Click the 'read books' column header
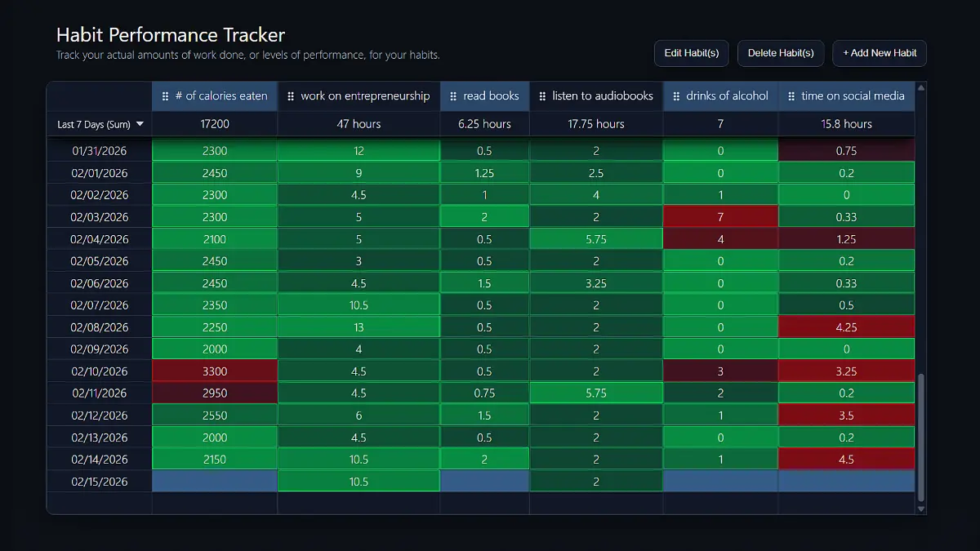The height and width of the screenshot is (551, 980). (491, 96)
